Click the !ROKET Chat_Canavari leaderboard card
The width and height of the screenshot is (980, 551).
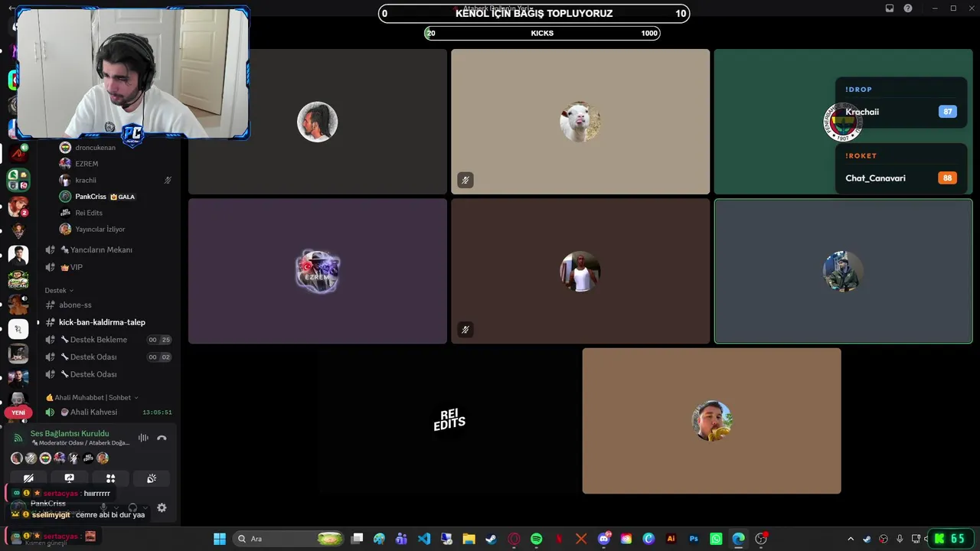click(x=900, y=169)
